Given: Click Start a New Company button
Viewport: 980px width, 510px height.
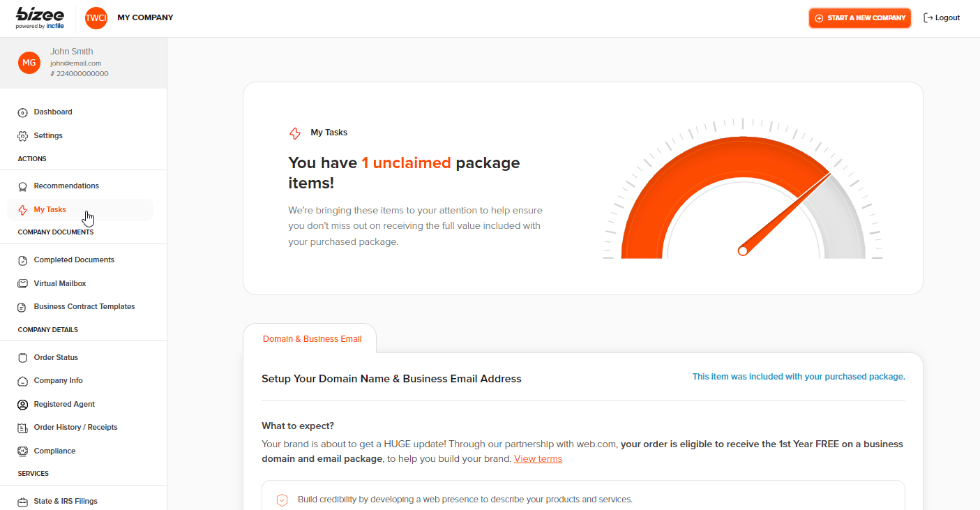Looking at the screenshot, I should pyautogui.click(x=860, y=18).
